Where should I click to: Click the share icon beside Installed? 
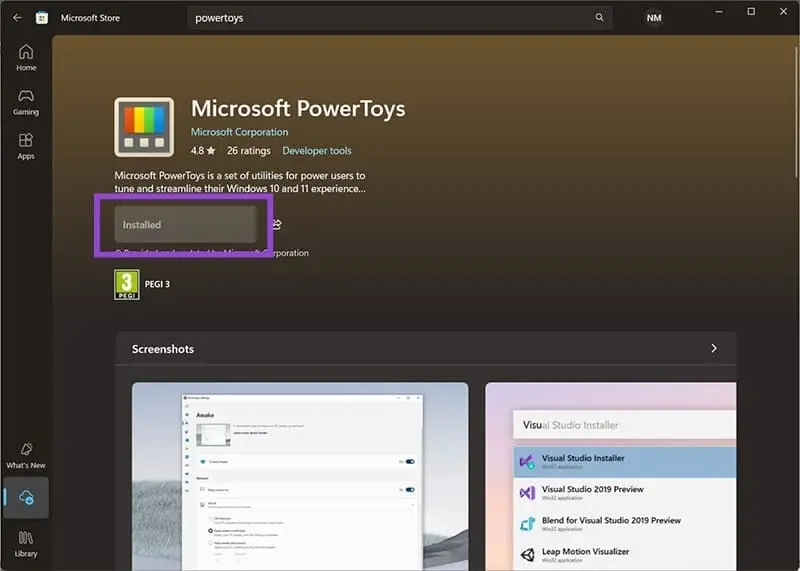276,225
